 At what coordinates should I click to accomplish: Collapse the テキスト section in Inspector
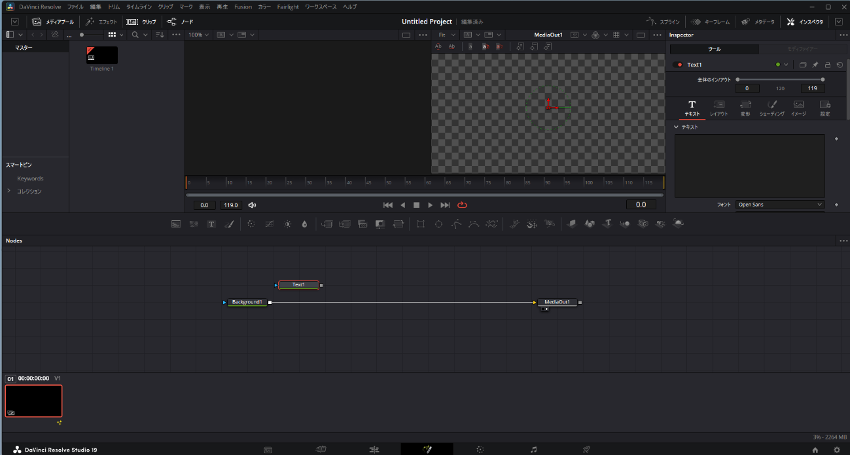point(677,127)
